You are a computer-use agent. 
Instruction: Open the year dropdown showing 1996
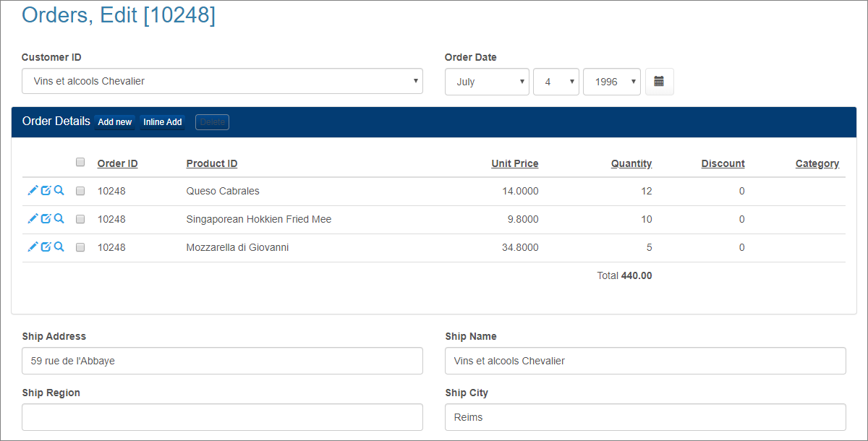(611, 81)
